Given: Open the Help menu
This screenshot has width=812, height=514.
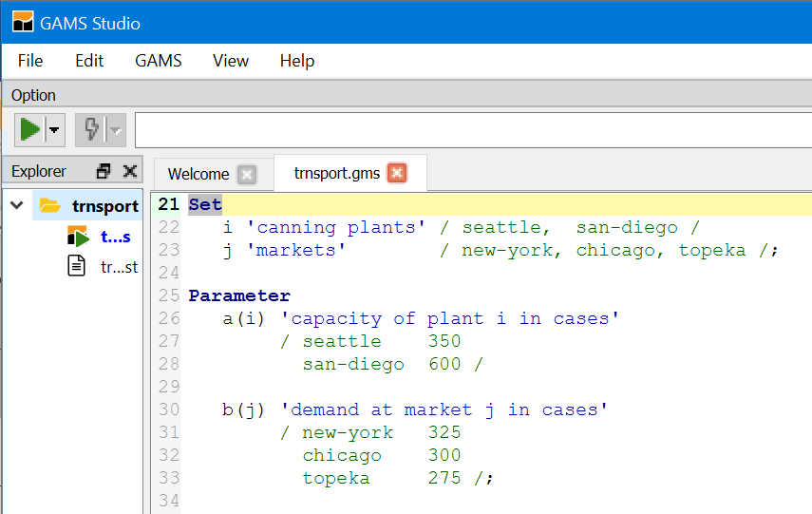Looking at the screenshot, I should tap(297, 61).
